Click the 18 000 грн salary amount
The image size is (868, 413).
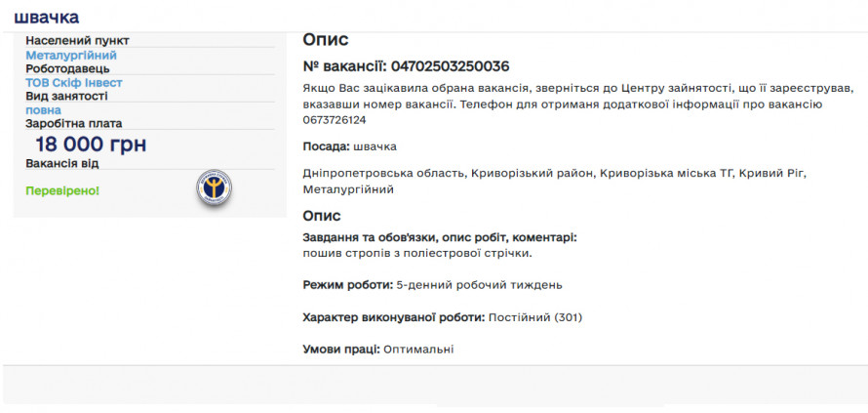tap(91, 145)
